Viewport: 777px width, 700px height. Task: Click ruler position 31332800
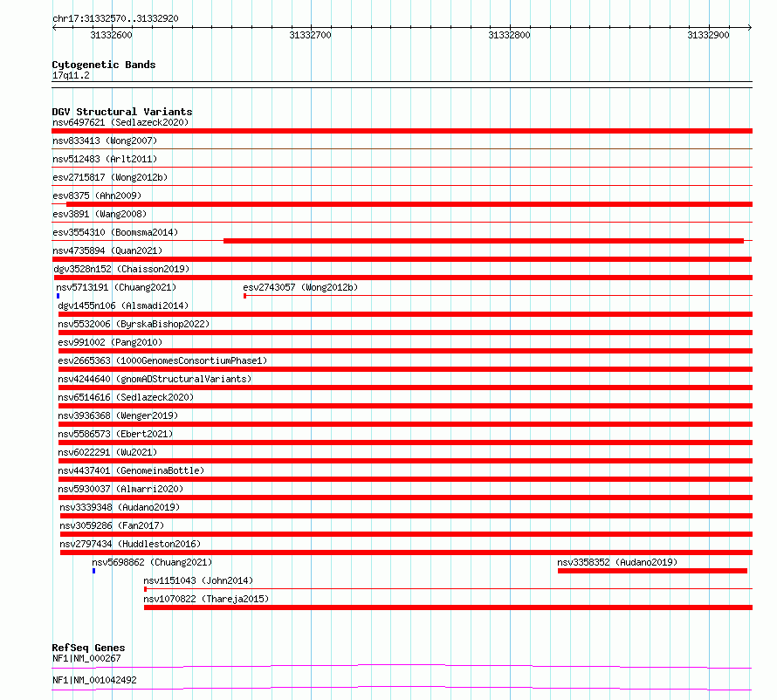(x=509, y=35)
